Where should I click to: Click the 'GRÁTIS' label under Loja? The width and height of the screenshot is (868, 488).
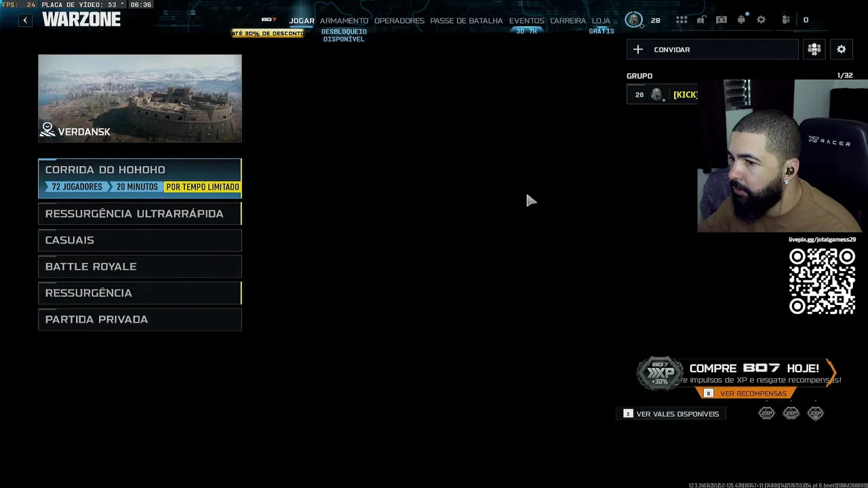[x=601, y=31]
